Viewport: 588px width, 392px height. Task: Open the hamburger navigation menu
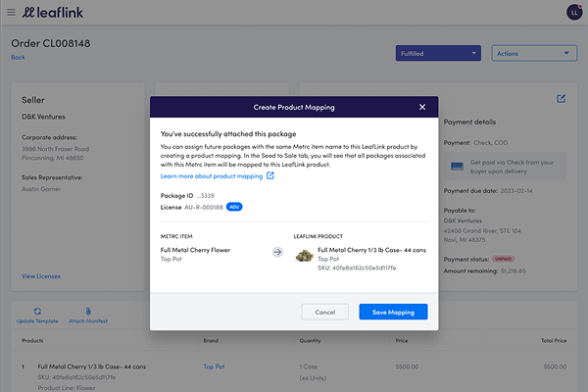pos(11,13)
